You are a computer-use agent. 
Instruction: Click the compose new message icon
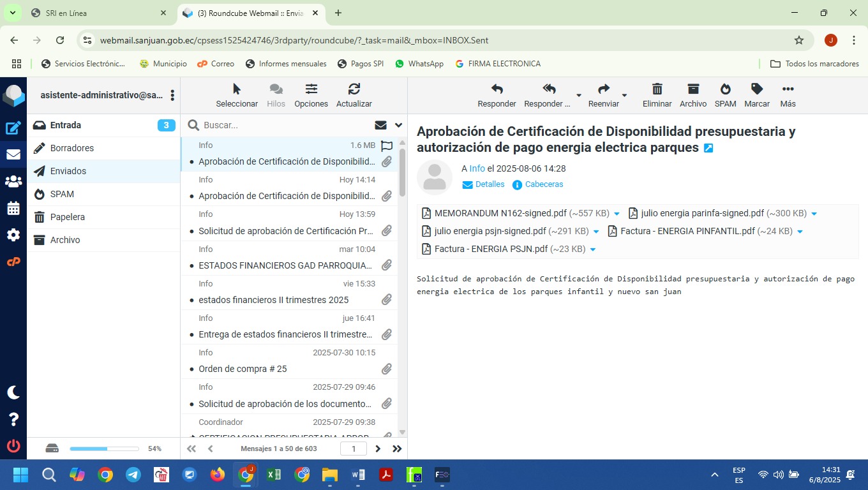pyautogui.click(x=13, y=128)
